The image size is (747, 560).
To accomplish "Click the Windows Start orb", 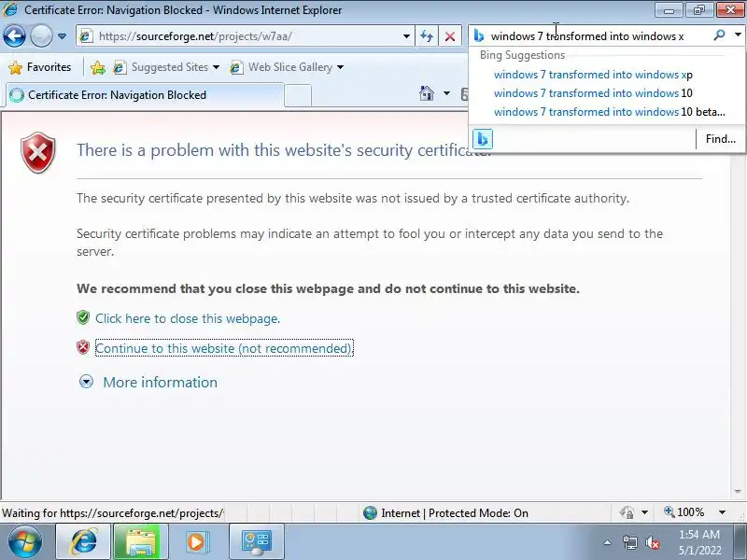I will click(x=25, y=542).
